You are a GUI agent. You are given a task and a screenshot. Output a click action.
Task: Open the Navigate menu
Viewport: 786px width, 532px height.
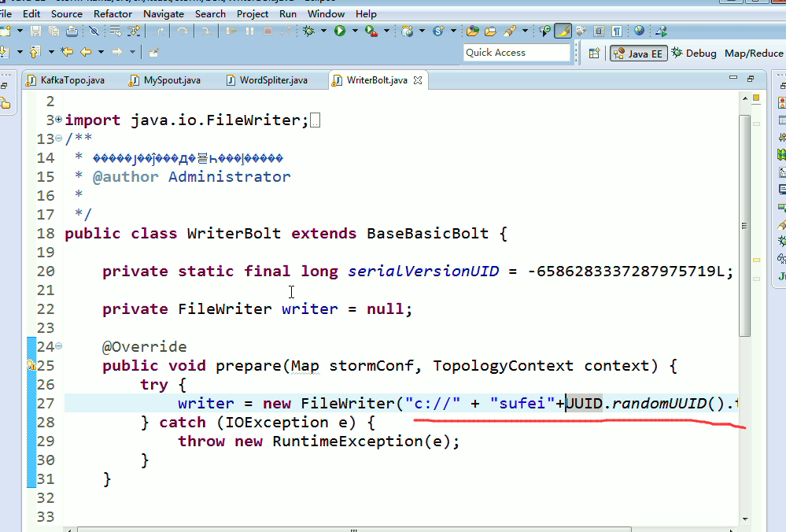(x=164, y=14)
